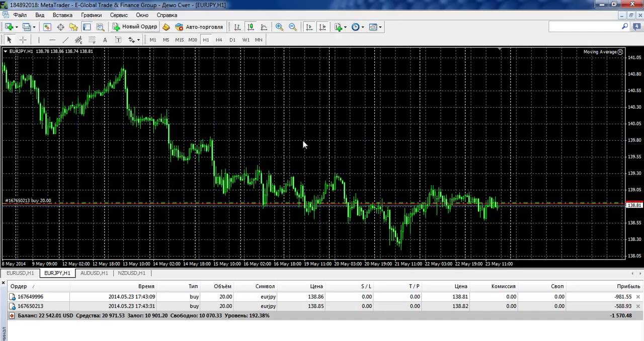The image size is (644, 341).
Task: Set timeframe to W1
Action: [246, 40]
